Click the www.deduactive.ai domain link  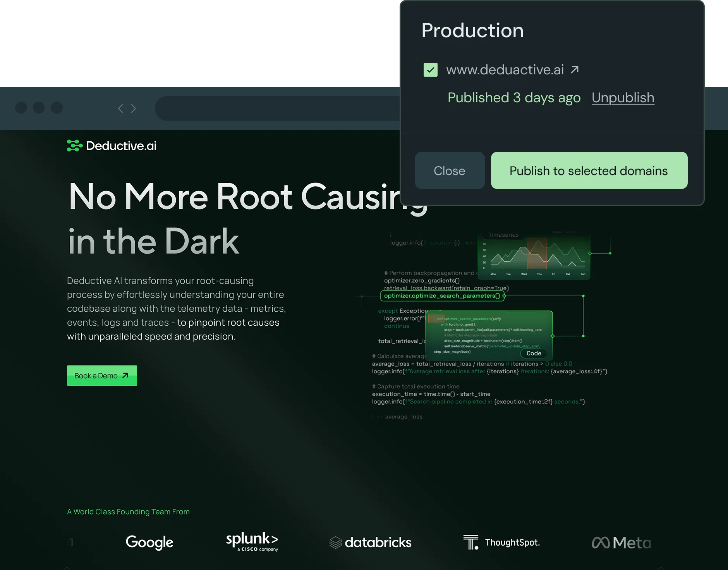coord(505,70)
